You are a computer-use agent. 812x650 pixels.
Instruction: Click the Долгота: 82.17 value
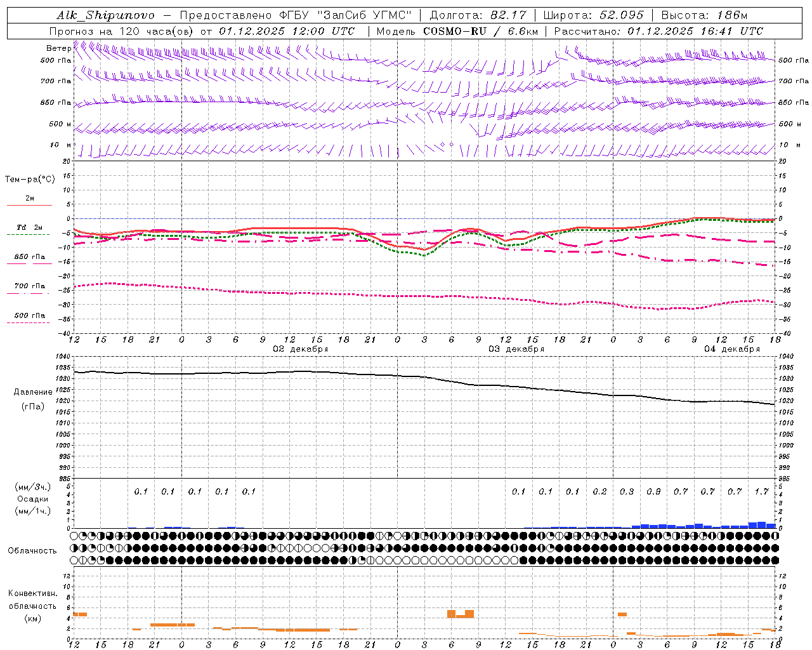(478, 15)
